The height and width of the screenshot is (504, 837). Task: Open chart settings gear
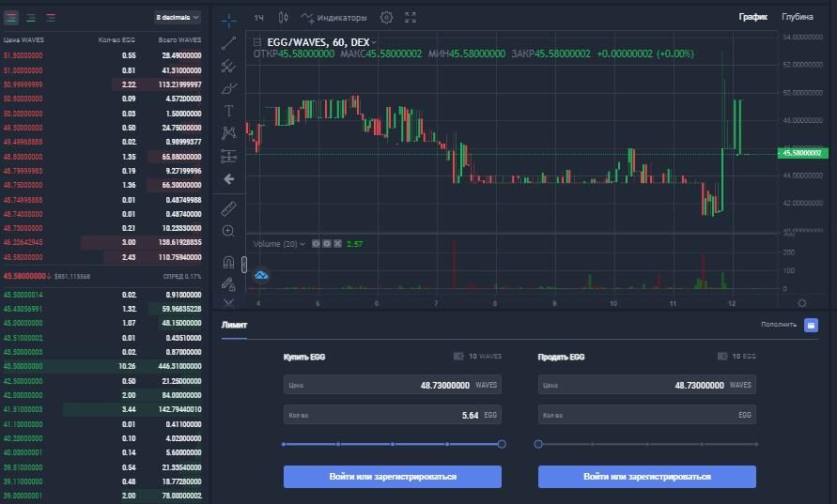pyautogui.click(x=386, y=18)
